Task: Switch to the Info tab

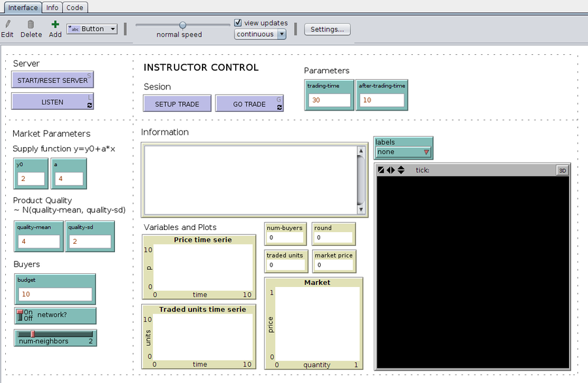Action: coord(52,7)
